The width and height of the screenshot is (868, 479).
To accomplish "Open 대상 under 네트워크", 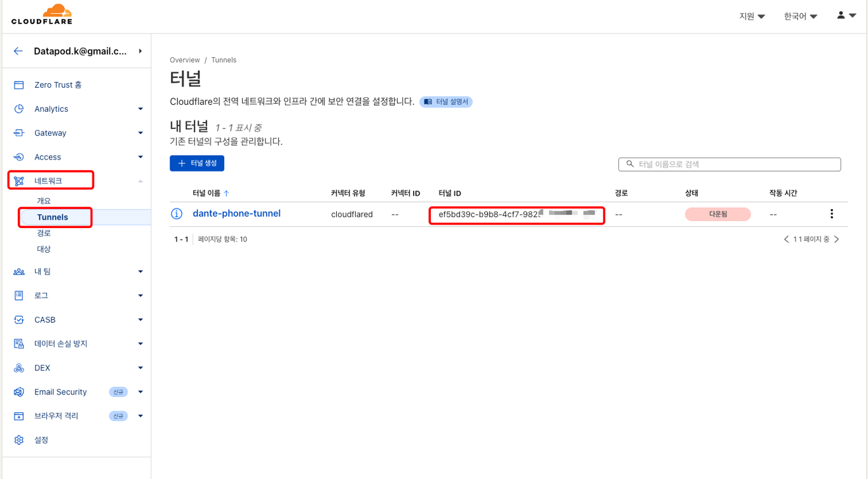I will point(44,249).
